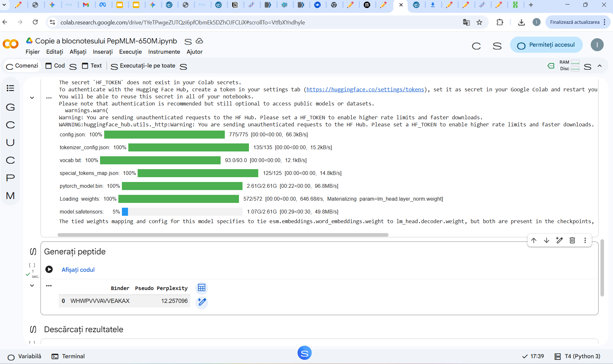Click model.safetensors progress bar

182,212
